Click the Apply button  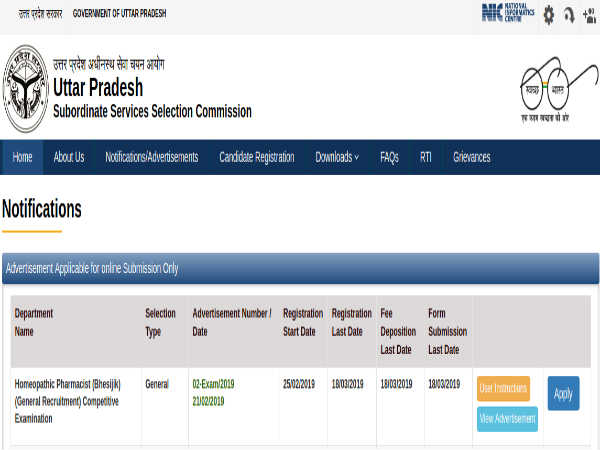(563, 393)
